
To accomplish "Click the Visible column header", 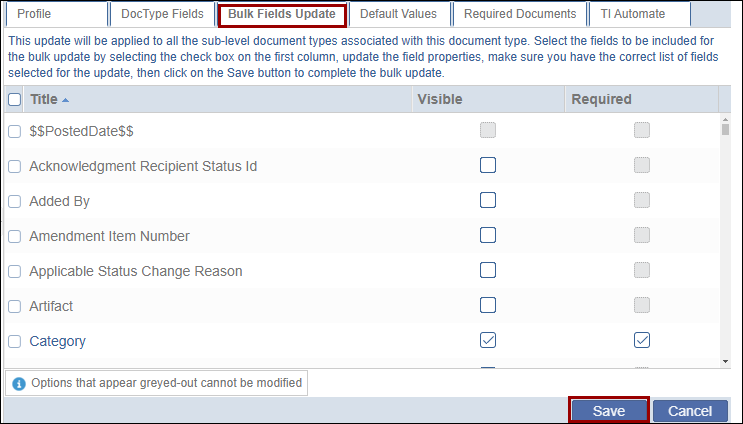I will click(x=440, y=99).
